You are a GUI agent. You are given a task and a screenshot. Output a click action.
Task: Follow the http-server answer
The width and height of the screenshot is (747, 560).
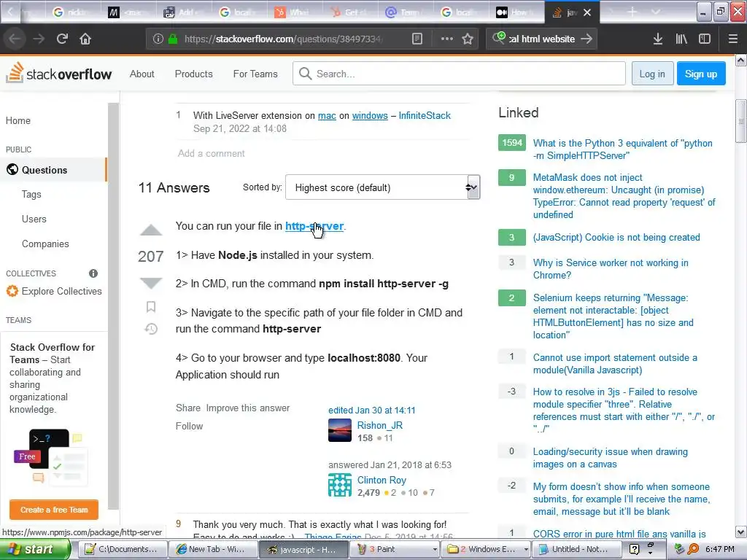click(189, 426)
